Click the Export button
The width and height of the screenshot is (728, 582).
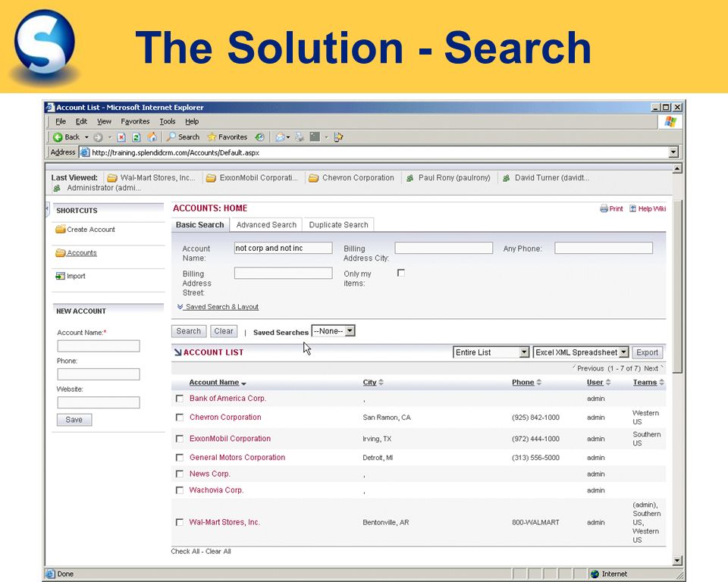point(647,352)
